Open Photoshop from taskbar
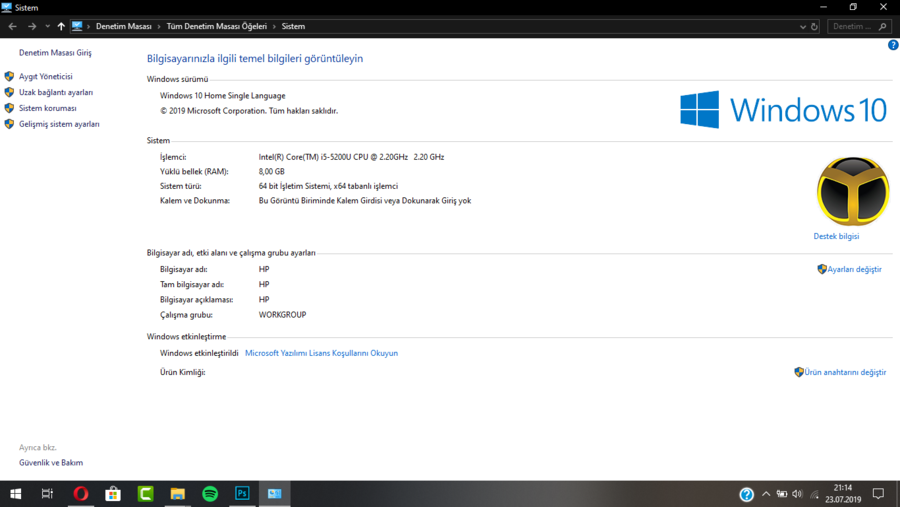900x507 pixels. point(242,494)
